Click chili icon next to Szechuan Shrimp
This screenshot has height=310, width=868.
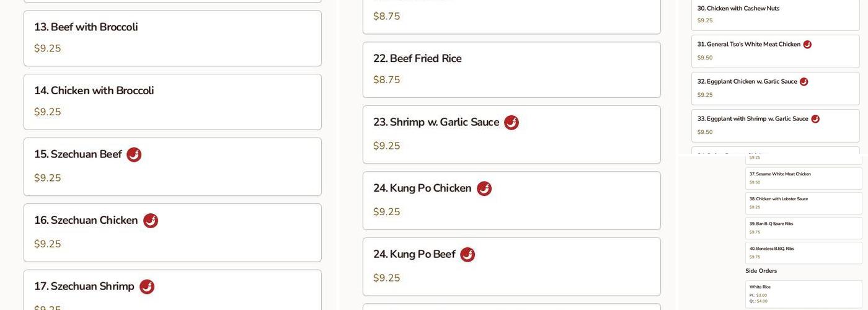(147, 287)
